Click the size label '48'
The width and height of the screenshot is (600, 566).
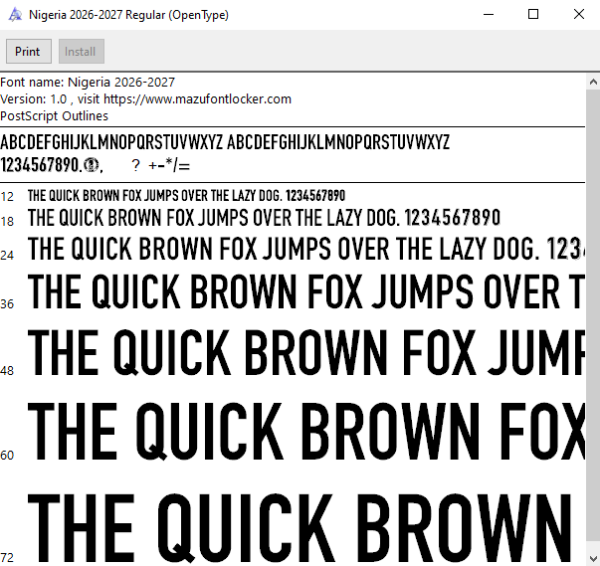point(7,370)
